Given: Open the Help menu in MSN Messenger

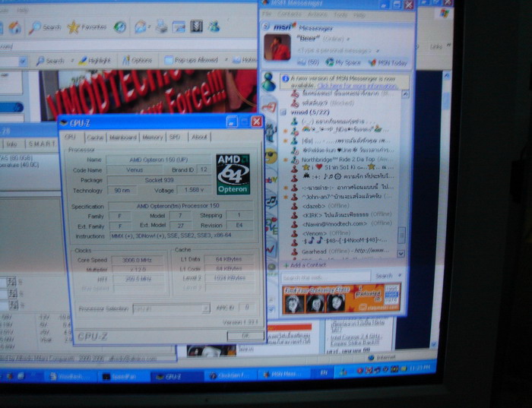Looking at the screenshot, I should click(x=359, y=15).
